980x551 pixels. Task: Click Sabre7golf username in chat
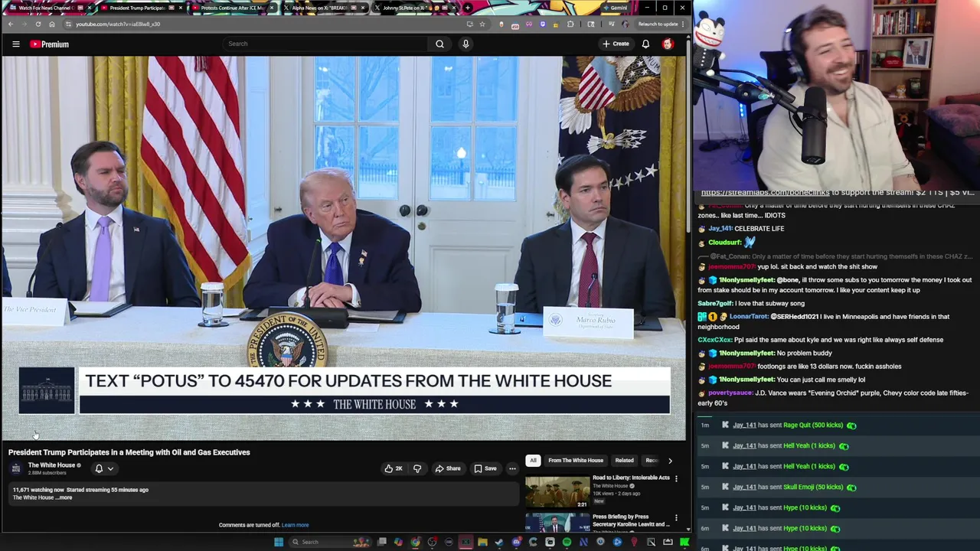click(x=715, y=303)
